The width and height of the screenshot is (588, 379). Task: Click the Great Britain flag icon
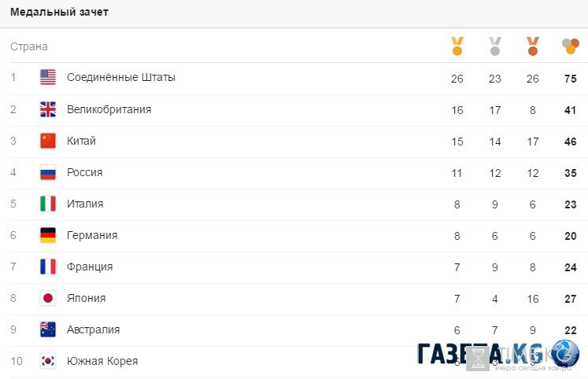click(x=48, y=109)
